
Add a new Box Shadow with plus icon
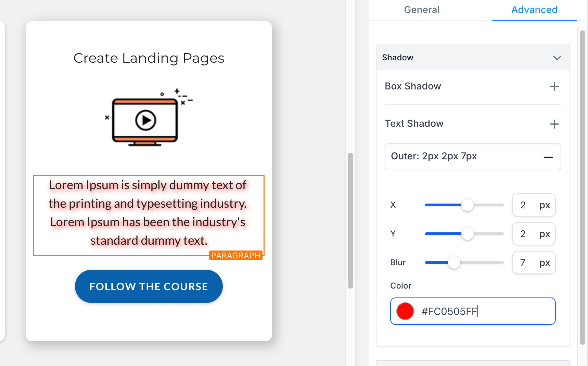[x=554, y=86]
